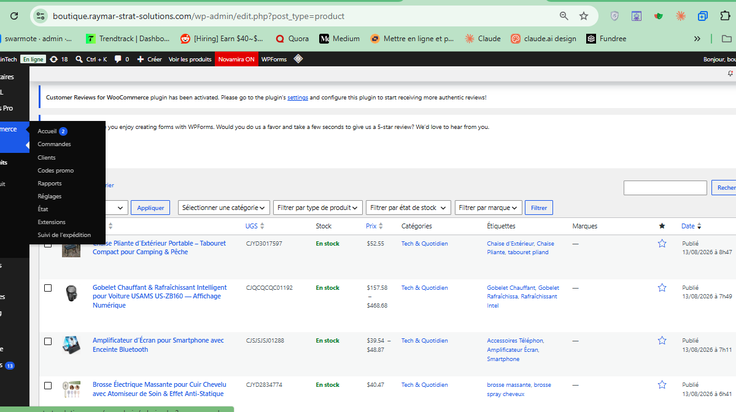Image resolution: width=736 pixels, height=412 pixels.
Task: Open the settings link in reviews notice
Action: [298, 98]
